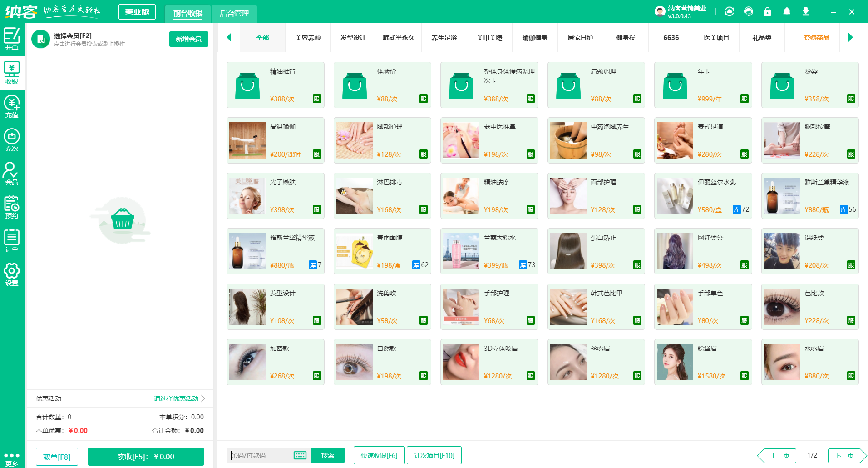This screenshot has height=468, width=868.
Task: Click the 快速收银[F6] button
Action: click(x=379, y=455)
